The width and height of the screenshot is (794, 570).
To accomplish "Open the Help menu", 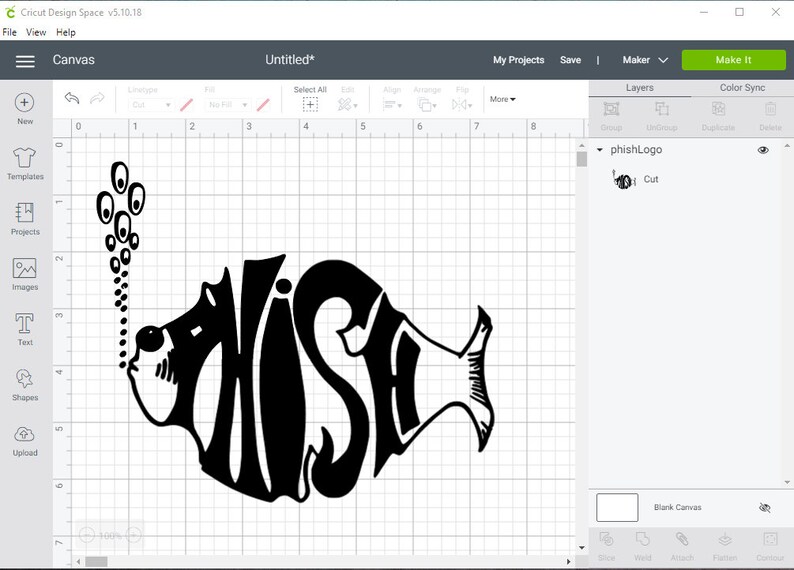I will tap(66, 32).
